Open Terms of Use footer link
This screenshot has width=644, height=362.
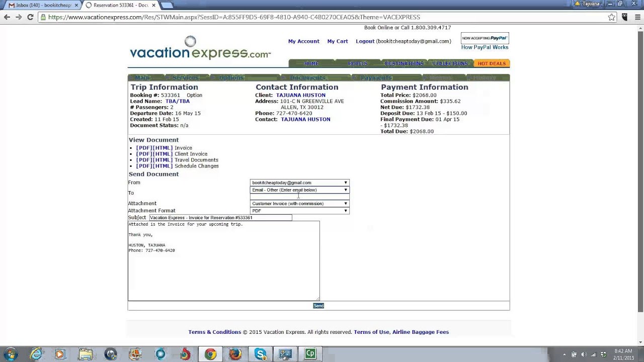(371, 332)
